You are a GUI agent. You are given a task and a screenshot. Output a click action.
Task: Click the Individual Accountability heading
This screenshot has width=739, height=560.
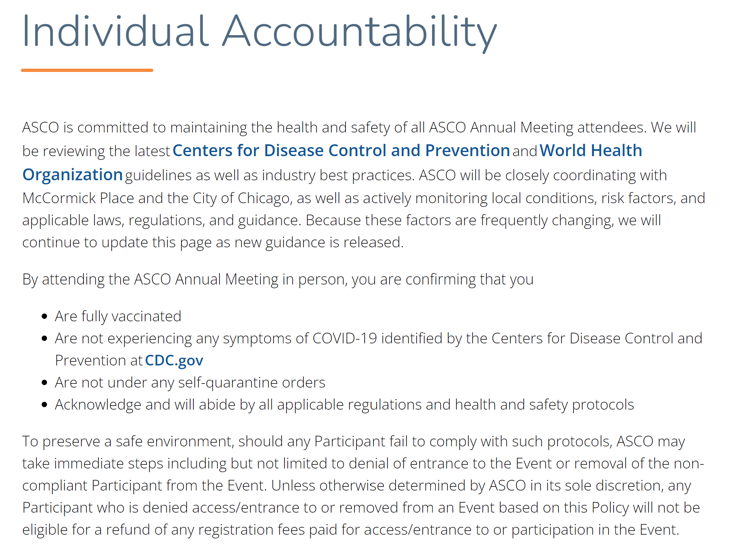(x=259, y=32)
